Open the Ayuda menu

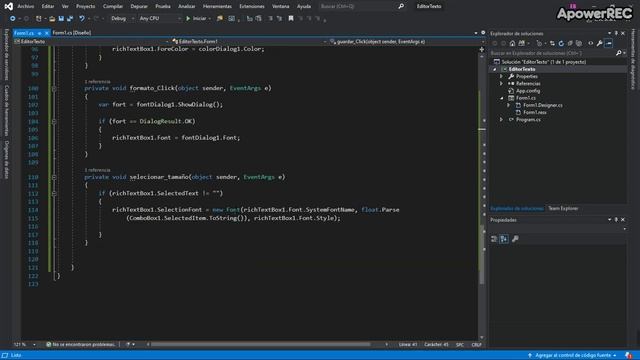point(304,7)
